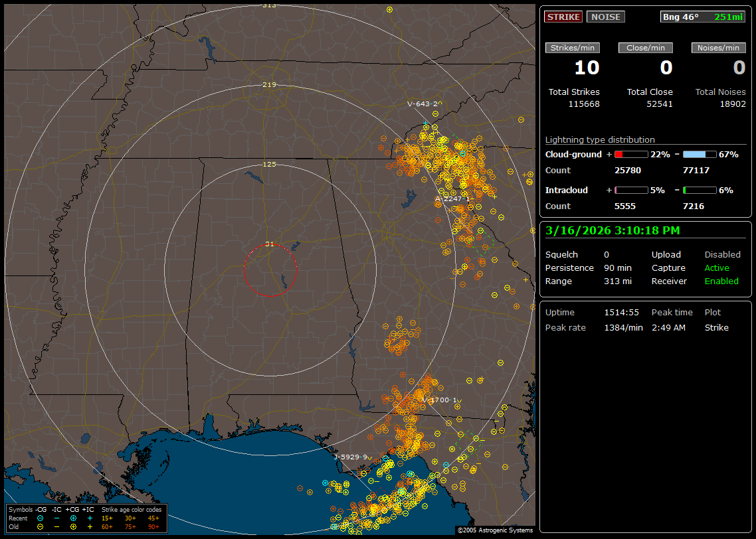Select the Strikes/min label button
Viewport: 756px width, 539px height.
[573, 48]
